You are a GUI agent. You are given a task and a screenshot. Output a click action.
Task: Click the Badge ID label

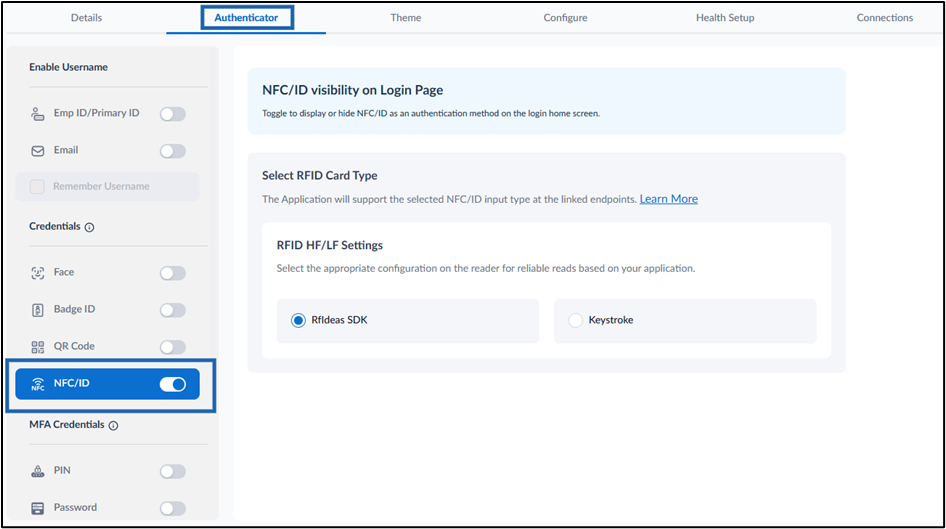click(x=74, y=309)
